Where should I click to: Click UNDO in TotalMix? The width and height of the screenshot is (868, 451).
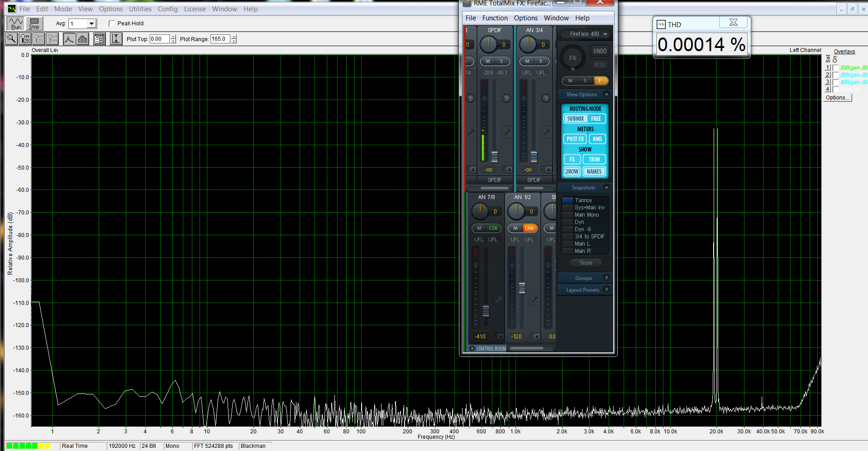click(600, 51)
